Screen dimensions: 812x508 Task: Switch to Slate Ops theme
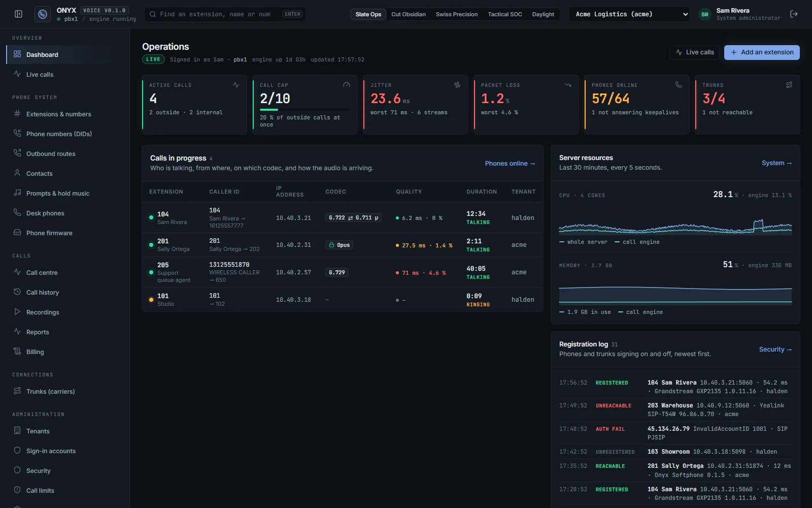(x=368, y=14)
